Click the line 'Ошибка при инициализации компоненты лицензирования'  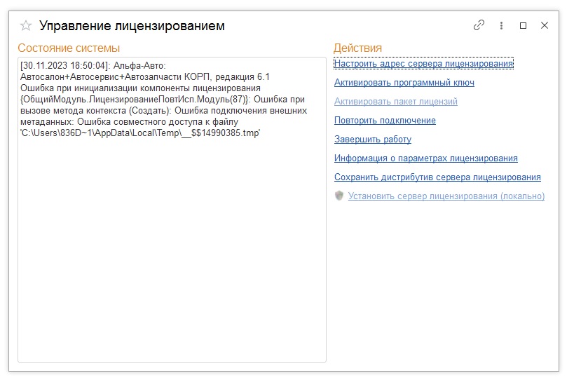[x=140, y=88]
